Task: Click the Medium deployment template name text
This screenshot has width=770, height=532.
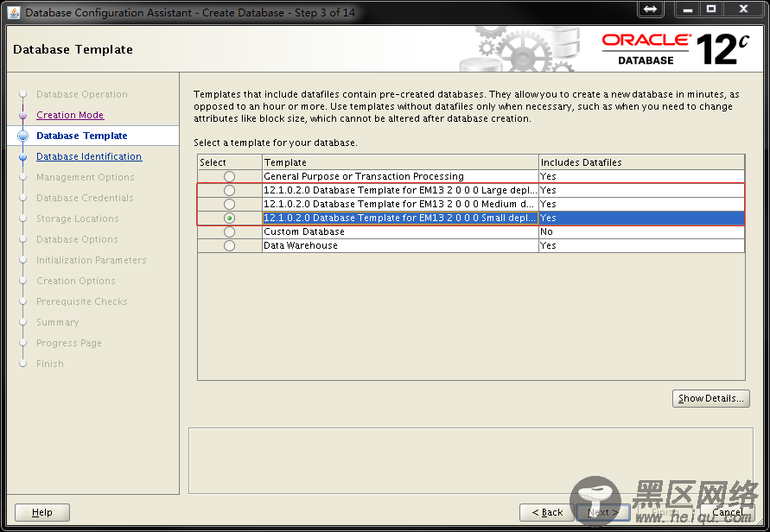Action: pos(398,204)
